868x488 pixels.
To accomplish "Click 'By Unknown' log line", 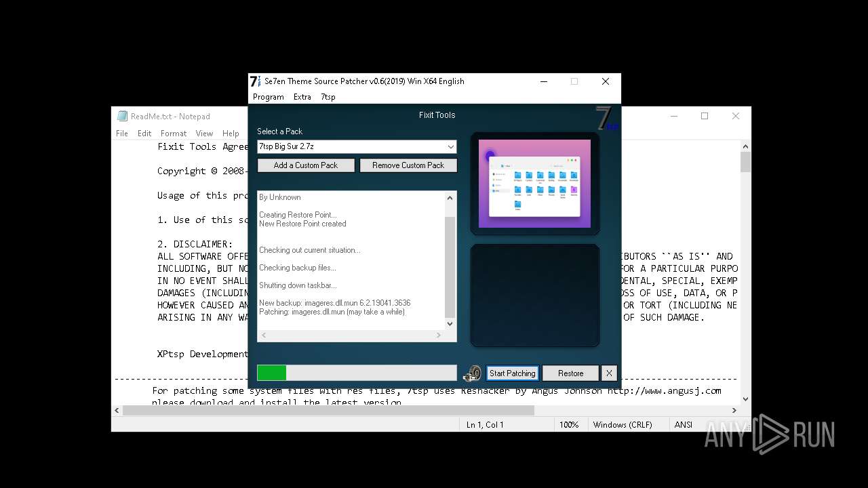I will (x=280, y=197).
